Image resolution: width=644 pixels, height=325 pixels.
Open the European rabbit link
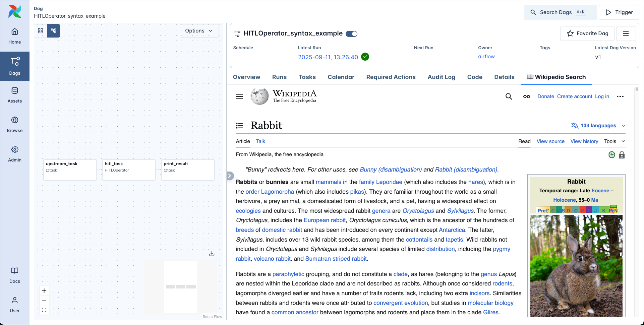tap(325, 220)
